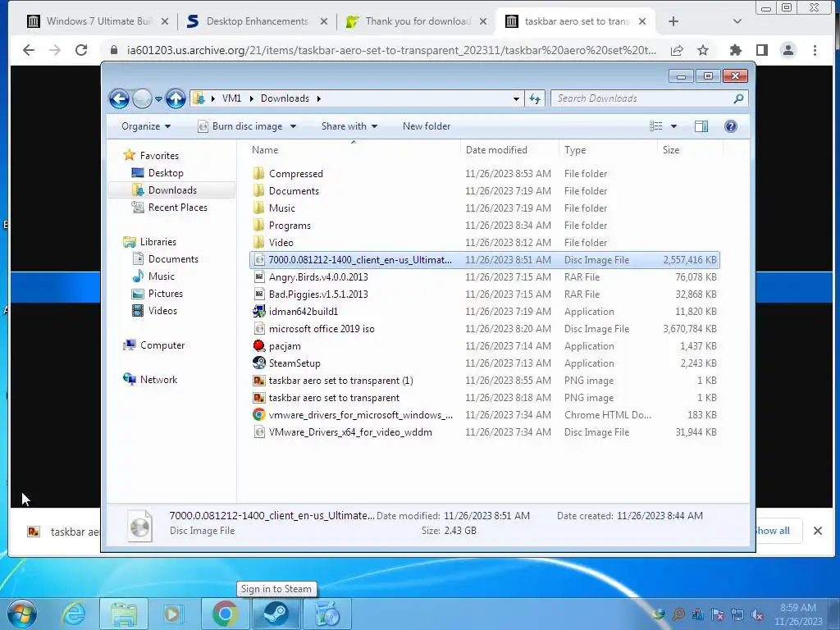Reload the Chrome page
The image size is (840, 630).
tap(81, 50)
